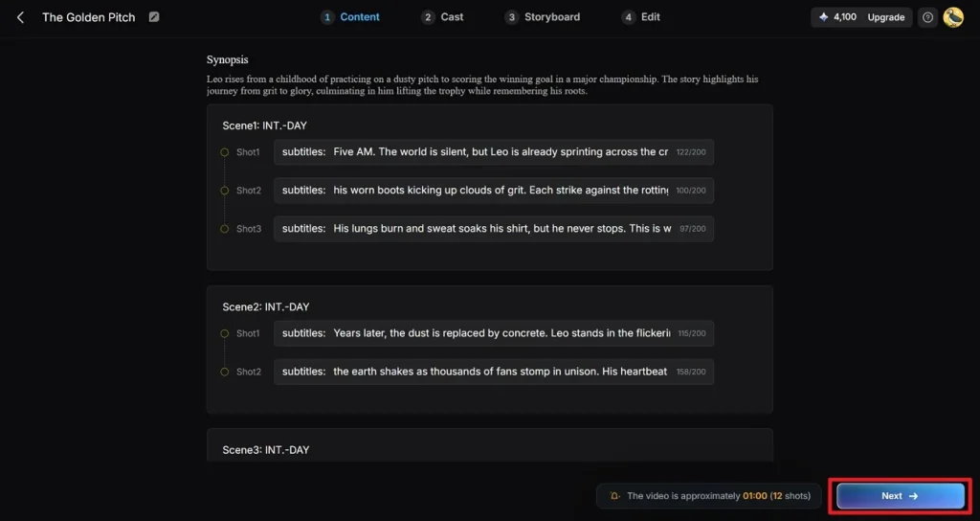Click the 'Scene1: INT.-DAY' heading
Screen dimensions: 980x521
point(264,125)
